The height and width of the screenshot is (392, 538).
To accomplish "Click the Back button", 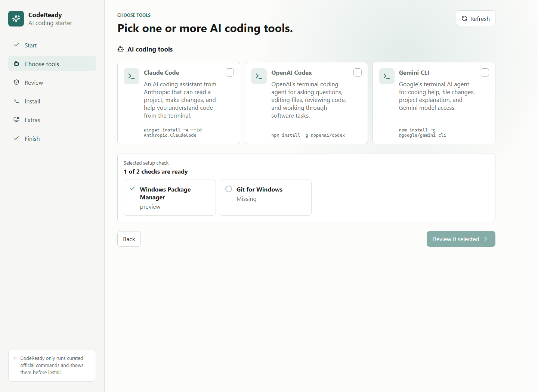I will [x=129, y=239].
